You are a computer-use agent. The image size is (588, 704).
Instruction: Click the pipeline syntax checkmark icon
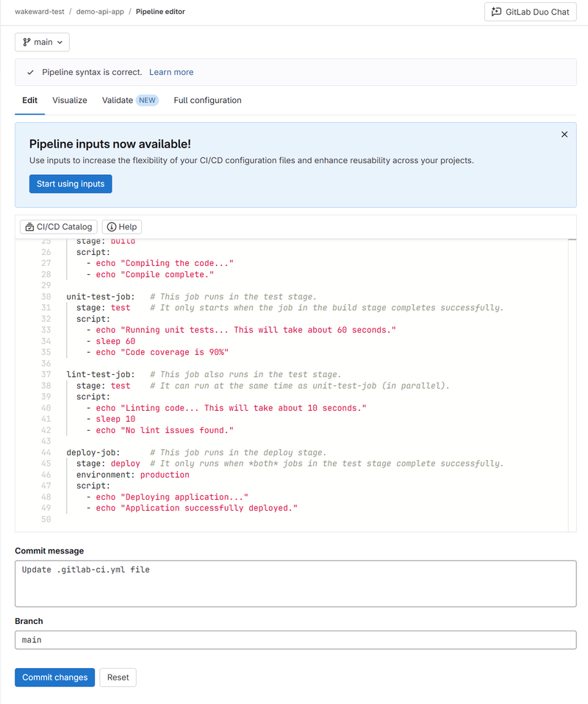coord(30,73)
